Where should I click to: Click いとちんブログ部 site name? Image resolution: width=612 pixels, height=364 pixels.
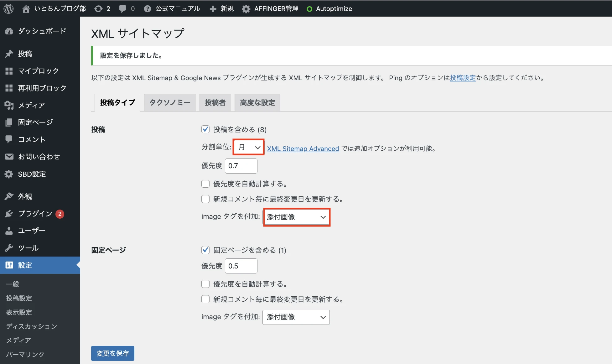[x=60, y=8]
